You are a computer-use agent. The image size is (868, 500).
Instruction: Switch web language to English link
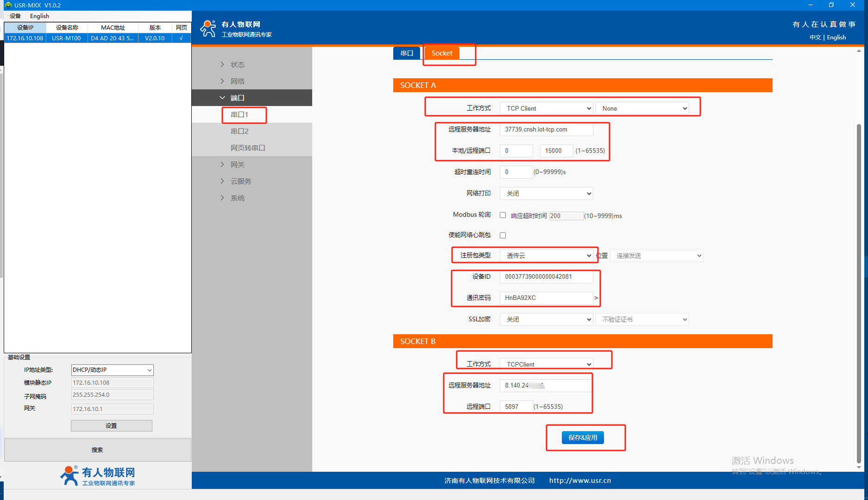(x=836, y=37)
